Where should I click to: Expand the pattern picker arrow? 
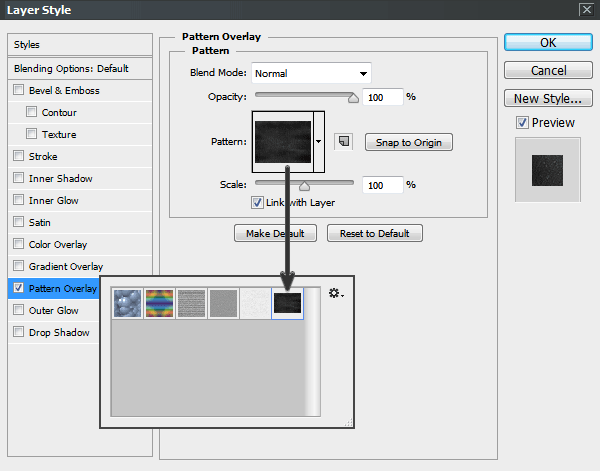(x=319, y=142)
